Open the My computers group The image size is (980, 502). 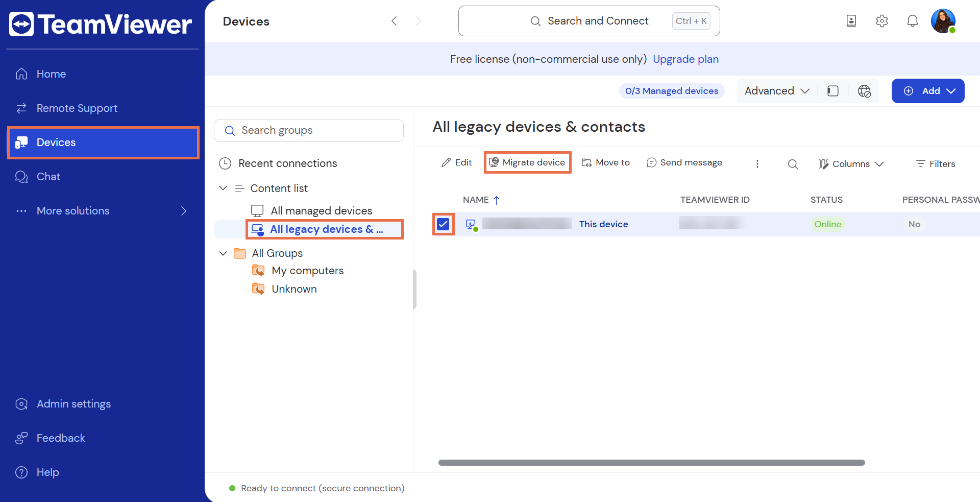click(298, 271)
